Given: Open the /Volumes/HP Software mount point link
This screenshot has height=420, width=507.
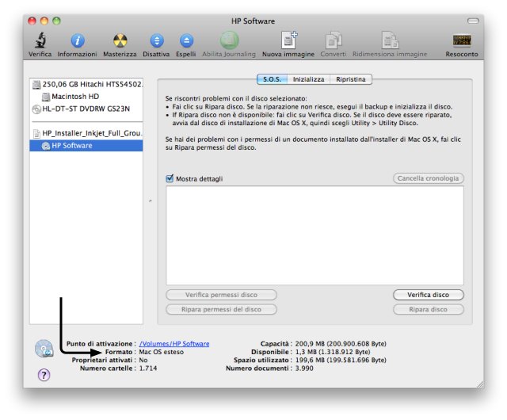Looking at the screenshot, I should coord(174,344).
